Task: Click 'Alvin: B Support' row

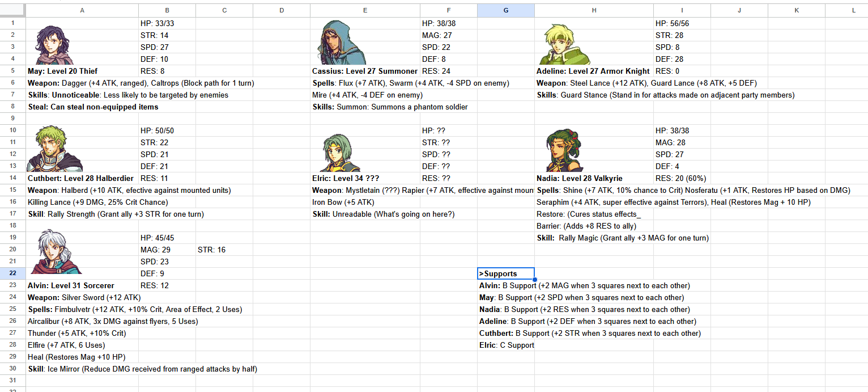Action: [585, 285]
